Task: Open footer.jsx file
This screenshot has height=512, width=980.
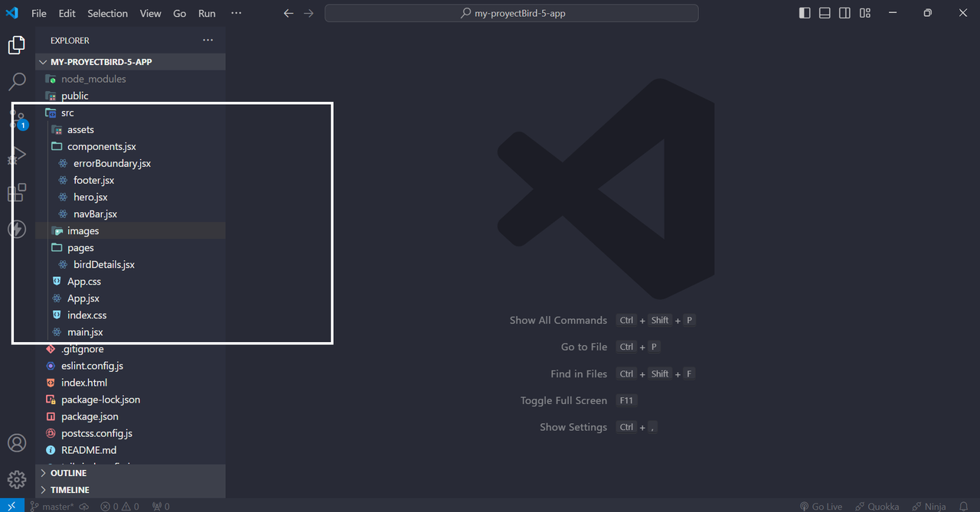Action: pyautogui.click(x=130, y=180)
